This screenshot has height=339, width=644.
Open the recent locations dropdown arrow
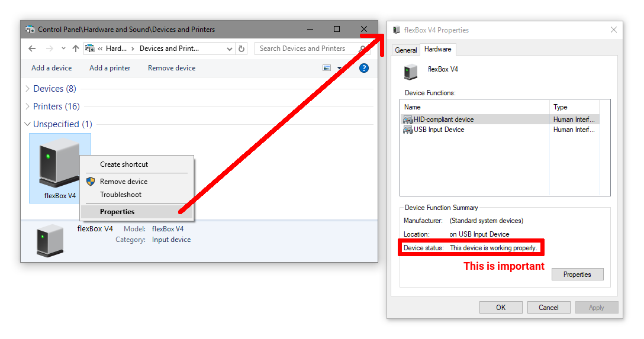(63, 49)
